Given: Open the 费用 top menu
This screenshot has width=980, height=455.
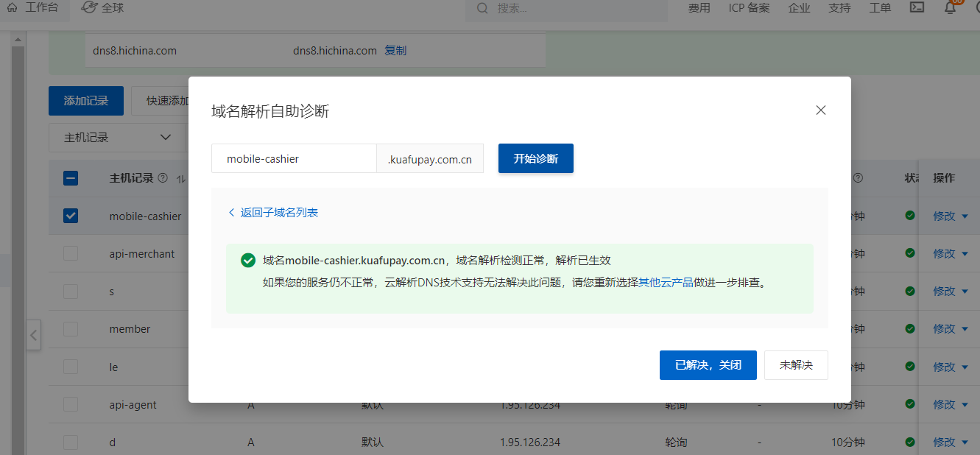Looking at the screenshot, I should (699, 8).
